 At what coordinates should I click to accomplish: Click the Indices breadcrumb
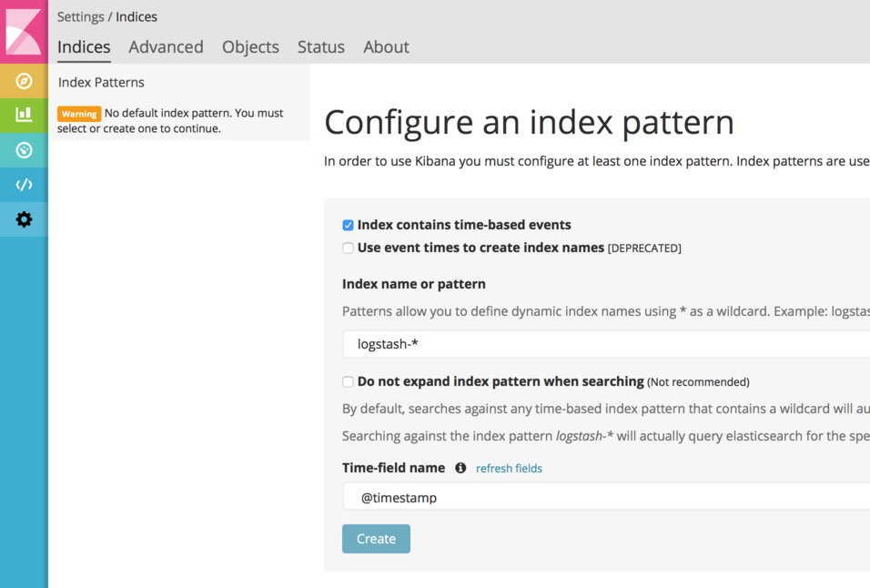pos(137,16)
